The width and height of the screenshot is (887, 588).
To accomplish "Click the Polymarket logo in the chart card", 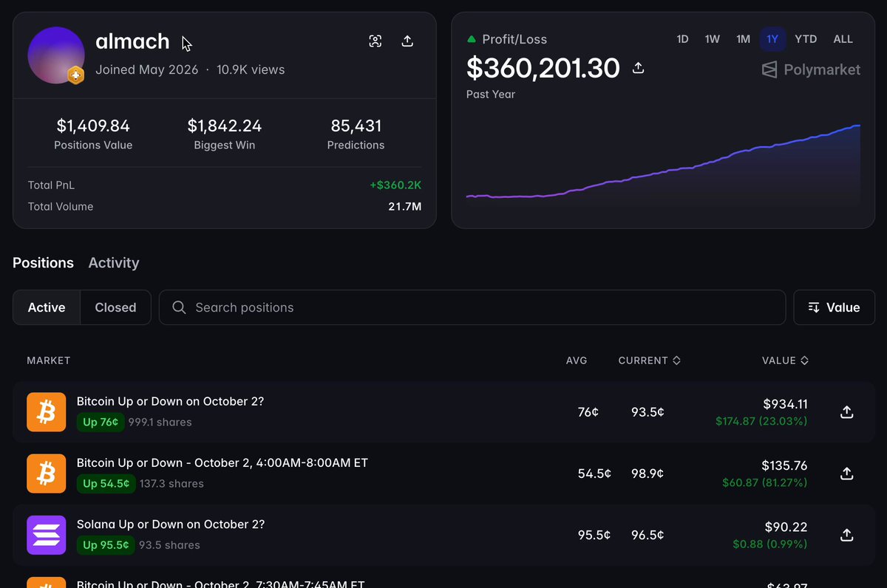I will click(x=811, y=69).
